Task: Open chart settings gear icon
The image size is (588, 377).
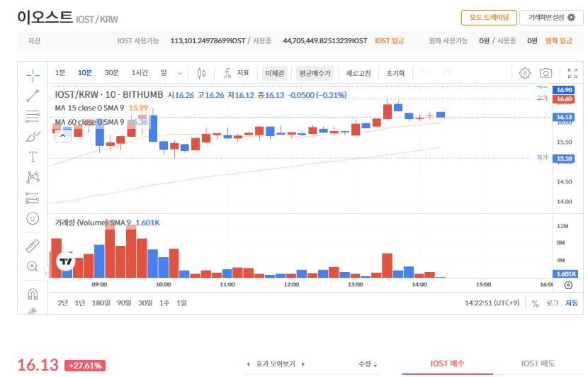Action: [x=525, y=73]
